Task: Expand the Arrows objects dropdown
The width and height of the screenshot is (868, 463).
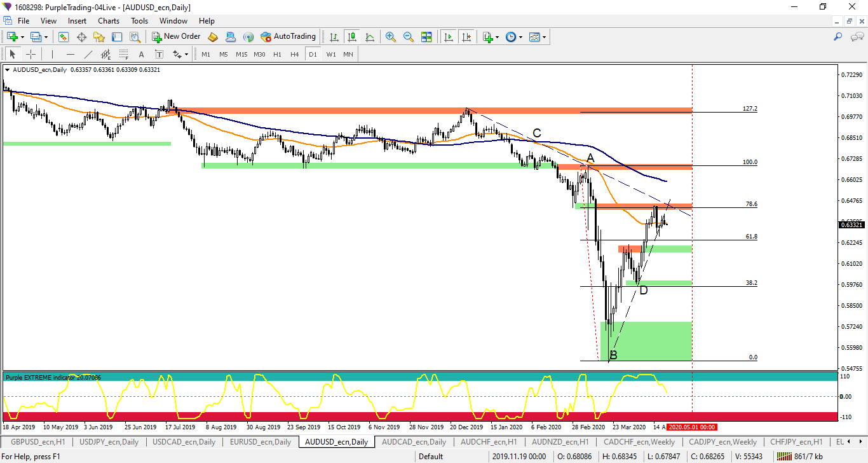Action: tap(187, 54)
